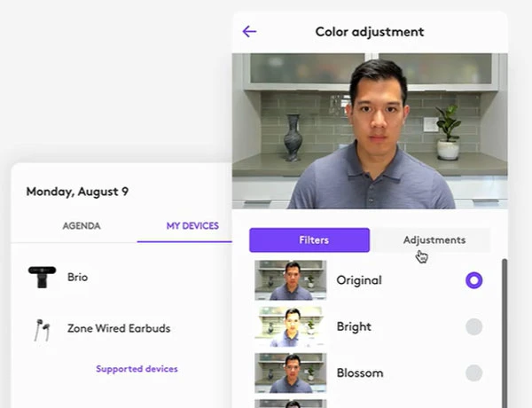This screenshot has width=532, height=408.
Task: Open the Supported devices link
Action: [x=137, y=369]
